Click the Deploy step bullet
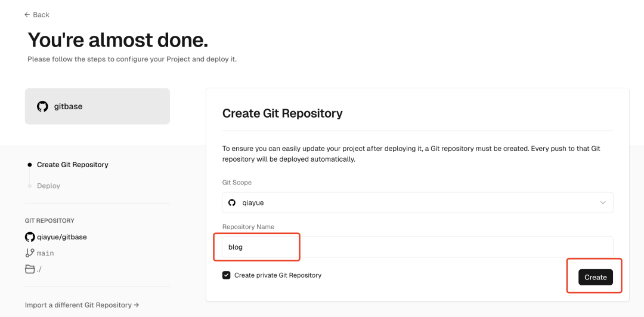The width and height of the screenshot is (644, 317). point(30,186)
